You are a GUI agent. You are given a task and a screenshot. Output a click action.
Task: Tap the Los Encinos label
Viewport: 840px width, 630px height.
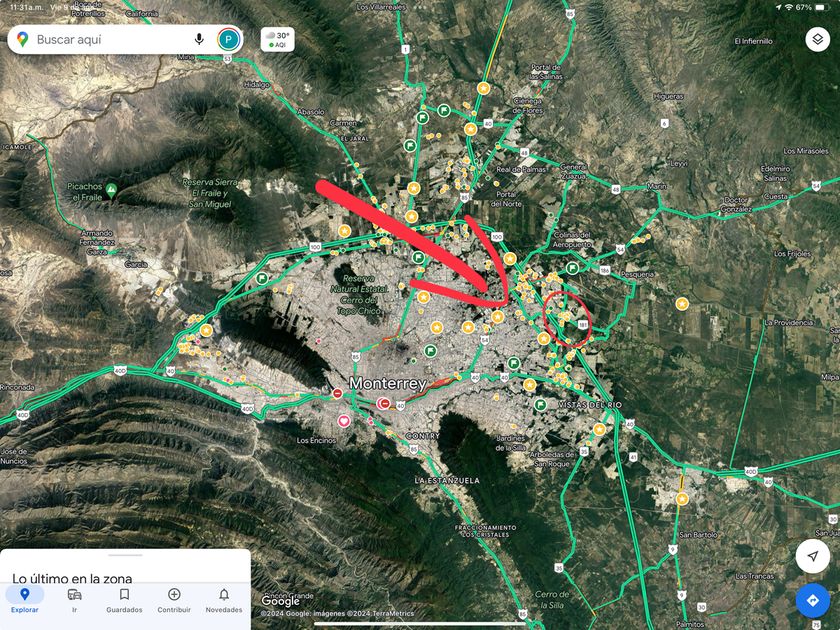click(x=316, y=440)
